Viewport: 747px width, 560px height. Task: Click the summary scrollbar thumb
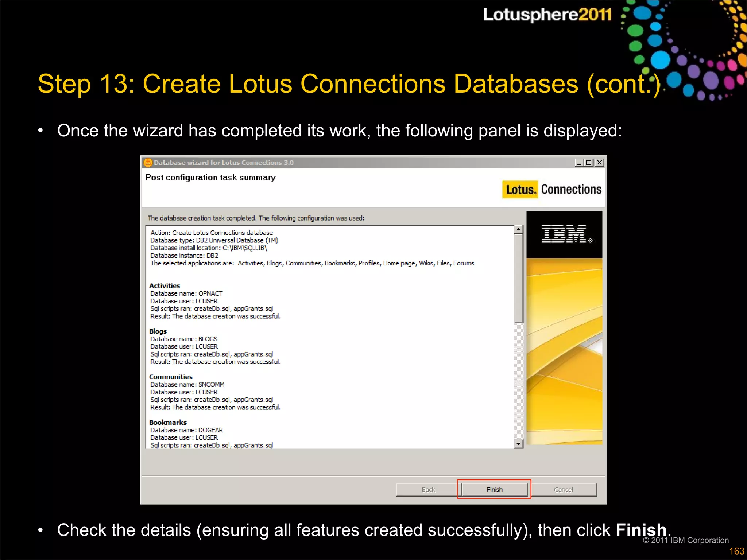tap(518, 279)
